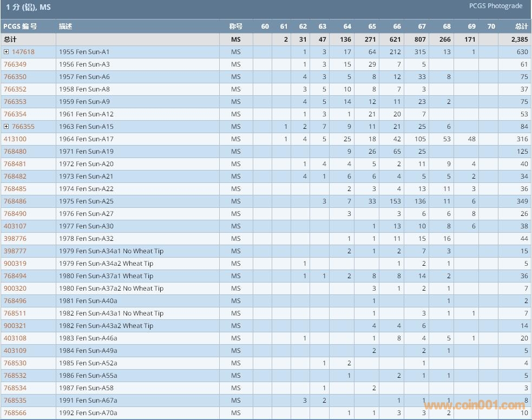Open PCGS number 768480 link
The height and width of the screenshot is (420, 532).
click(15, 152)
